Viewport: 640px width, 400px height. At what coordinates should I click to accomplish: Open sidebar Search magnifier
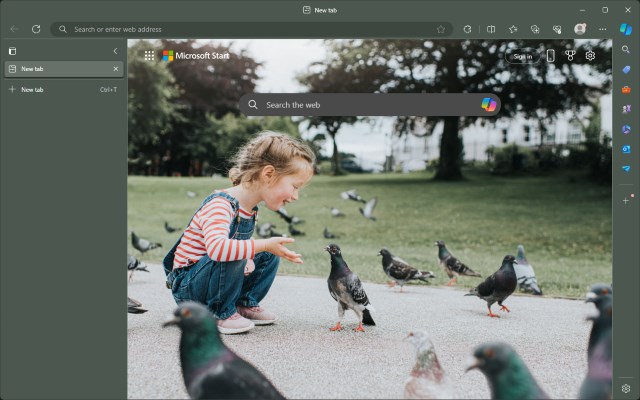tap(626, 49)
